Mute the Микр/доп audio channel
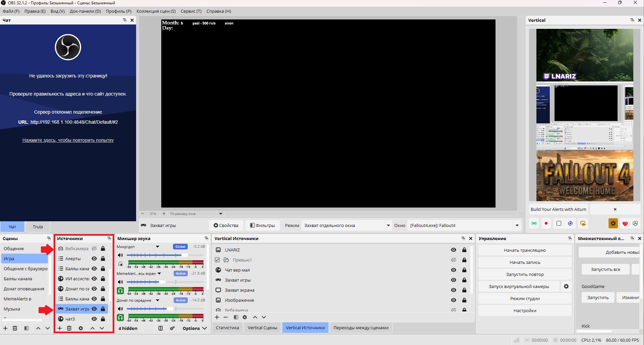The height and width of the screenshot is (345, 644). [x=120, y=255]
